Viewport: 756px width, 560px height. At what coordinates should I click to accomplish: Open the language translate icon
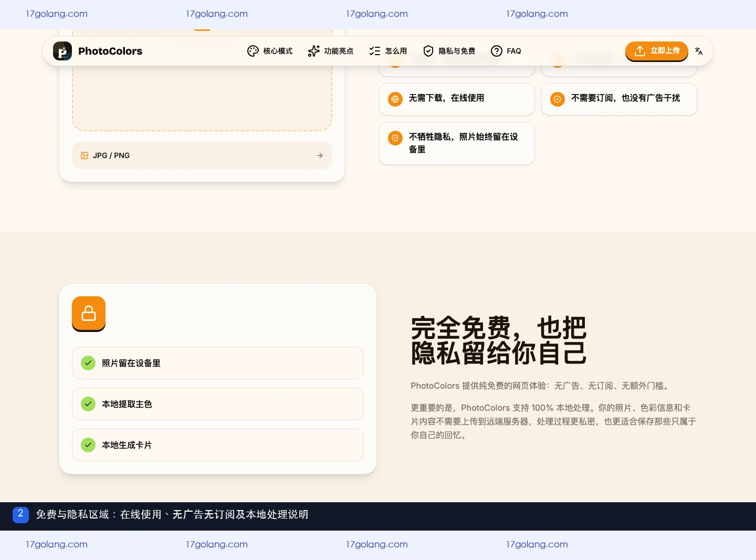pyautogui.click(x=699, y=51)
